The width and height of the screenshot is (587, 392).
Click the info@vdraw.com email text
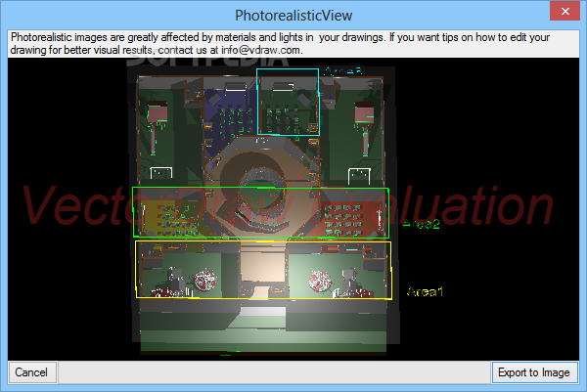260,50
